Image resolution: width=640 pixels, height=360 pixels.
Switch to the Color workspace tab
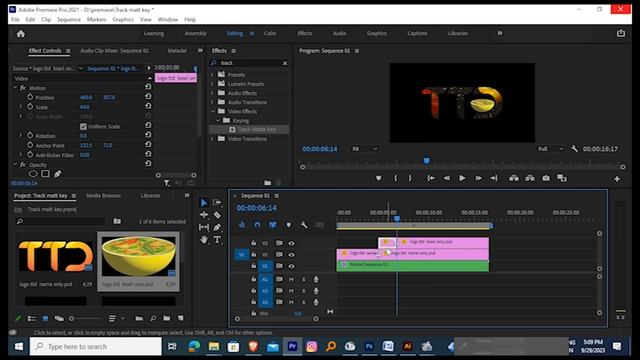(270, 33)
